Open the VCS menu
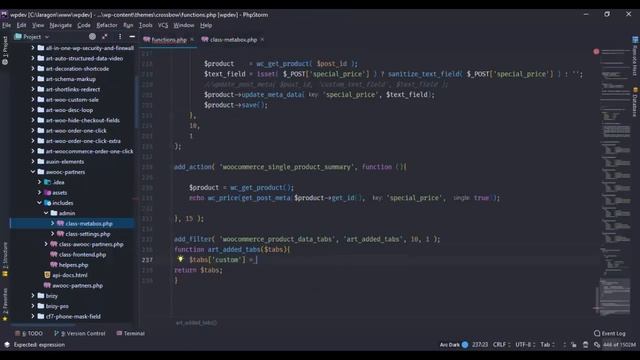 click(163, 25)
